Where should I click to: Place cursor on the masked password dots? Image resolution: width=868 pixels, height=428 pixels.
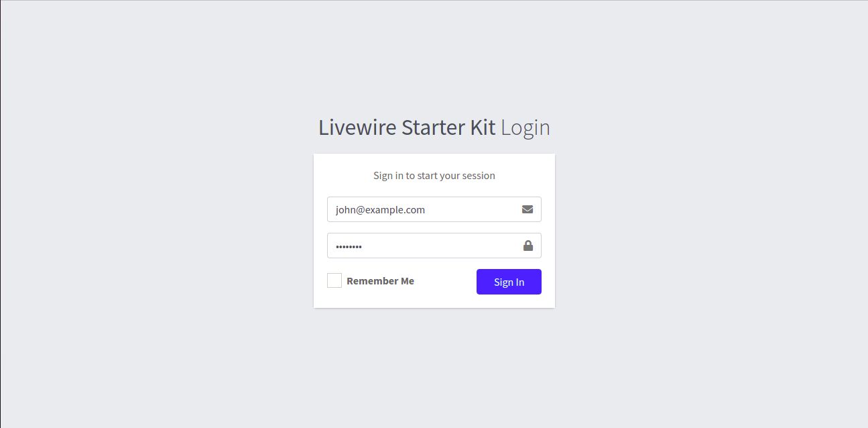[x=349, y=246]
